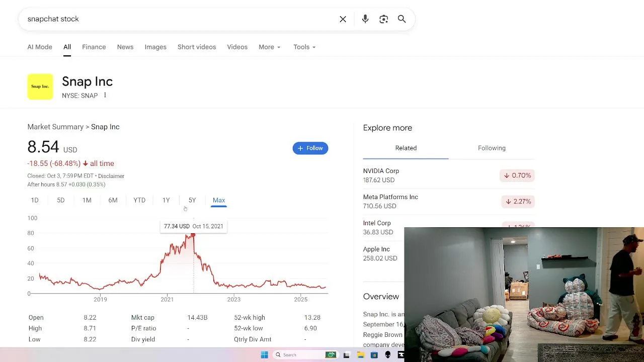Expand the Tools dropdown
This screenshot has height=362, width=644.
click(x=304, y=47)
